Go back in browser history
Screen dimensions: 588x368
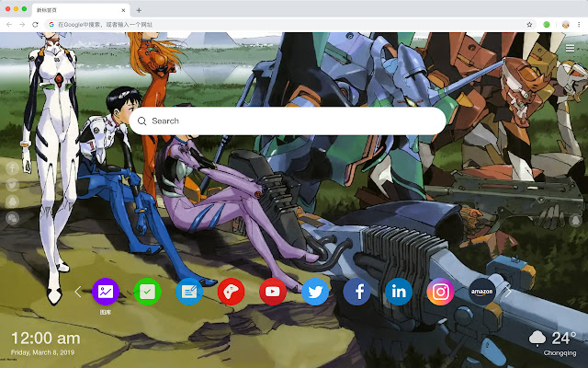9,25
